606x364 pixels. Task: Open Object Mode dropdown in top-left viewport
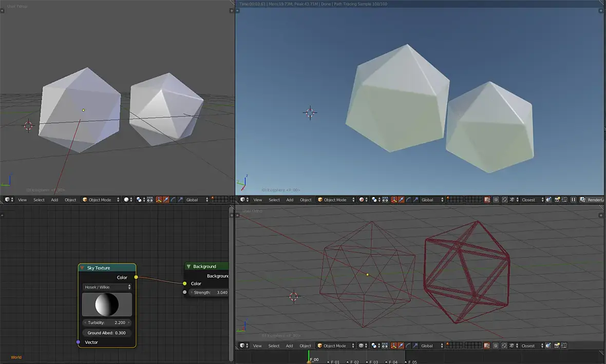(x=101, y=200)
